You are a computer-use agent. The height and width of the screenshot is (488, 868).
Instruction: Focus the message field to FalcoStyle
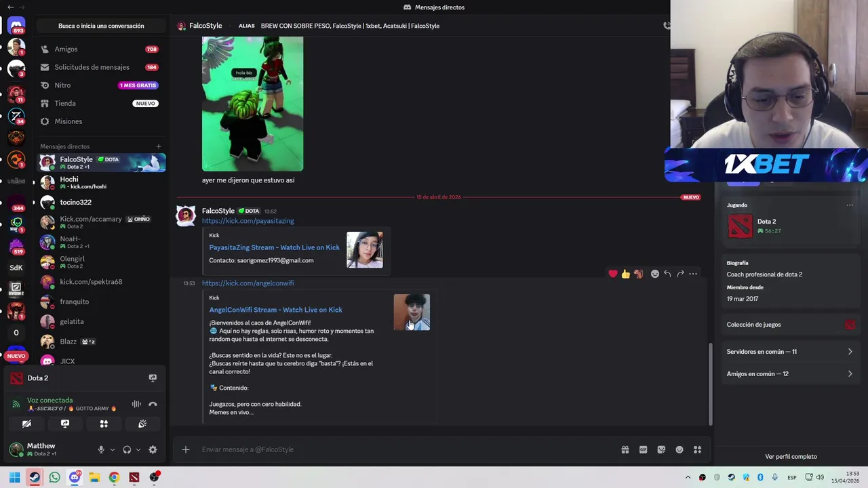pyautogui.click(x=407, y=449)
